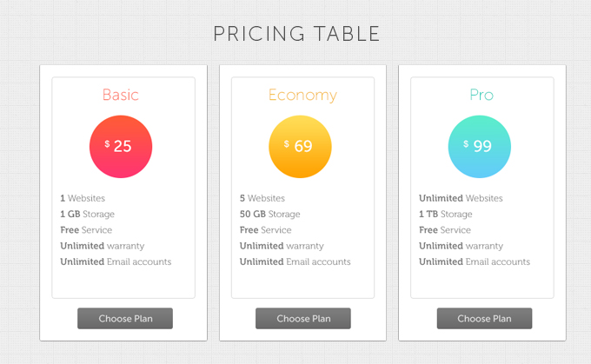Choose Plan under the Basic card
This screenshot has height=364, width=591.
pyautogui.click(x=125, y=319)
